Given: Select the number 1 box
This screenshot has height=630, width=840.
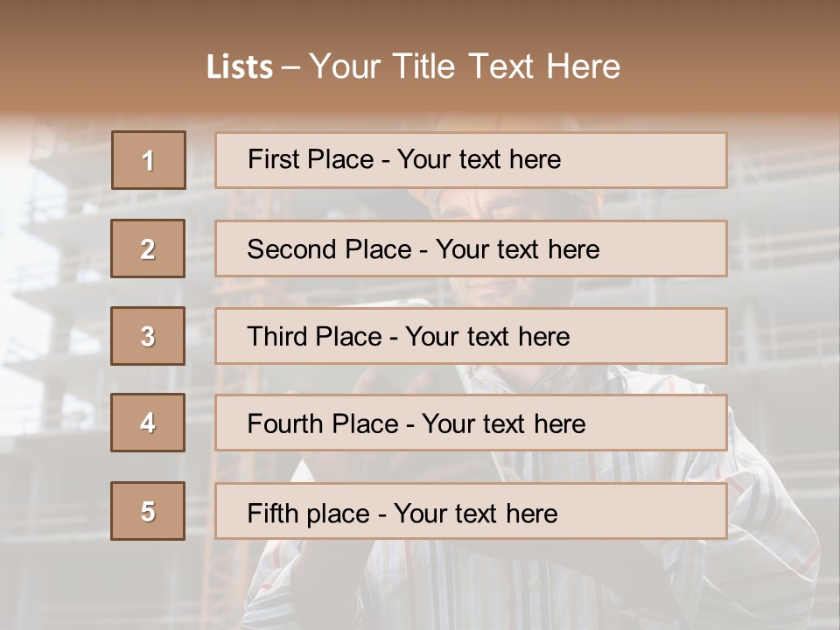Looking at the screenshot, I should pyautogui.click(x=149, y=160).
